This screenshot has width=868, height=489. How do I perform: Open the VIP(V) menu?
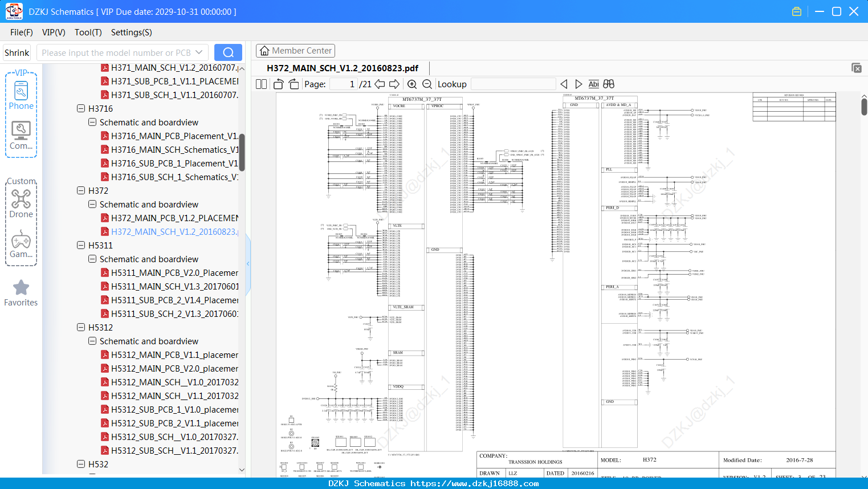[x=54, y=32]
